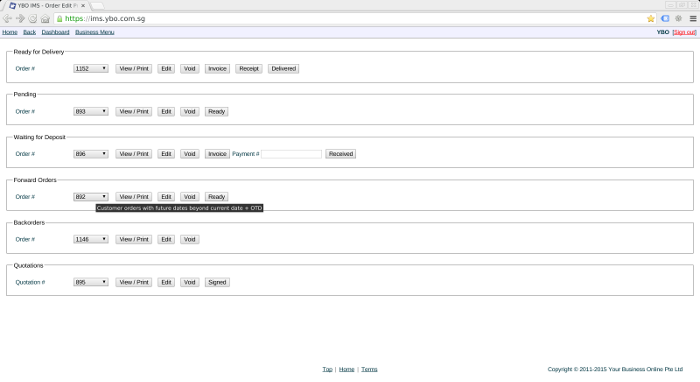This screenshot has width=700, height=382.
Task: Click the Received button
Action: pos(341,154)
